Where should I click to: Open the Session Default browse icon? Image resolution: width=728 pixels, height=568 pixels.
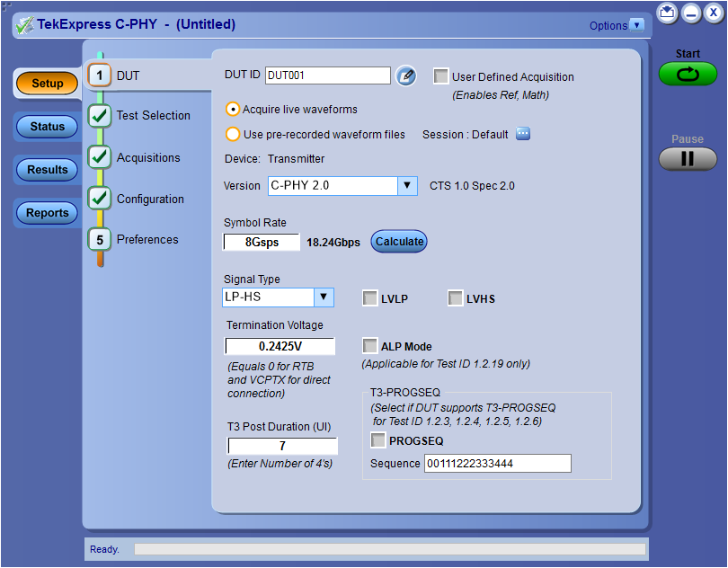coord(522,133)
